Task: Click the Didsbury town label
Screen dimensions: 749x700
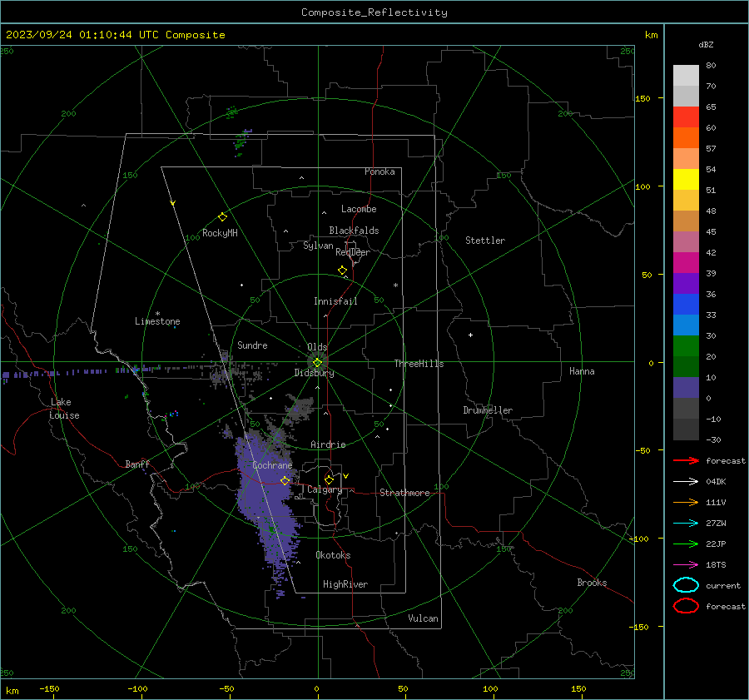Action: pyautogui.click(x=315, y=373)
